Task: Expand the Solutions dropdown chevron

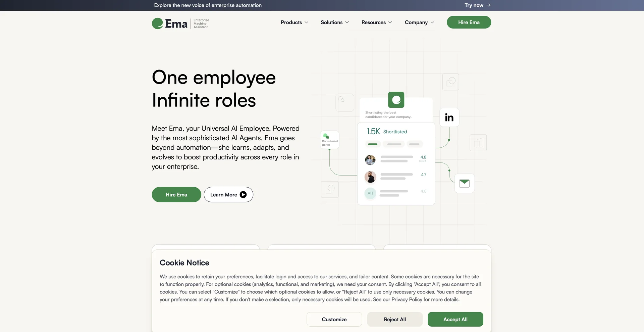Action: point(347,22)
